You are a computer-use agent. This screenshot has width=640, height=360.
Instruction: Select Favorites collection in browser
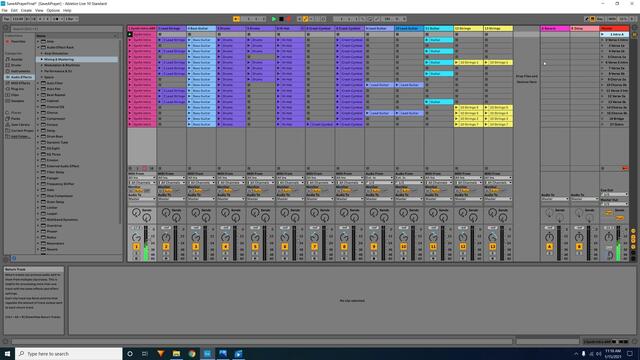coord(18,41)
